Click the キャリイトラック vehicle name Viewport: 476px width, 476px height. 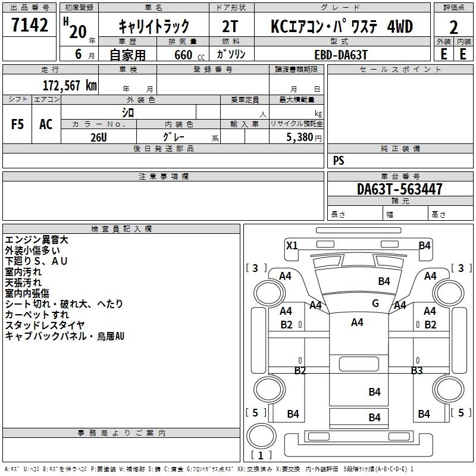(x=154, y=26)
